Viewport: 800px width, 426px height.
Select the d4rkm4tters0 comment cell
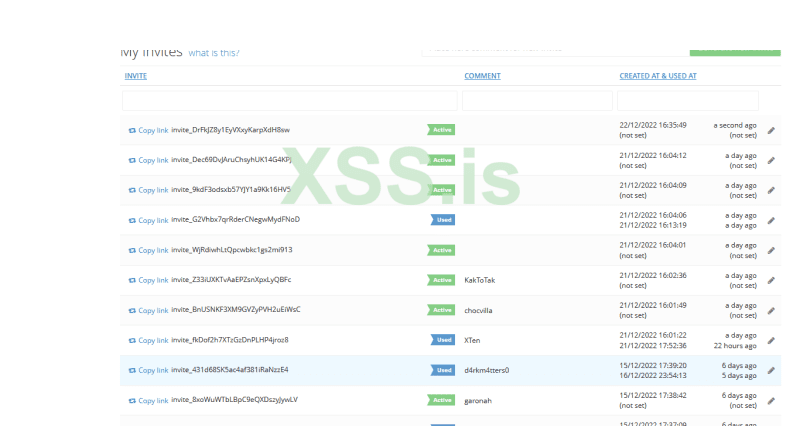tap(487, 370)
